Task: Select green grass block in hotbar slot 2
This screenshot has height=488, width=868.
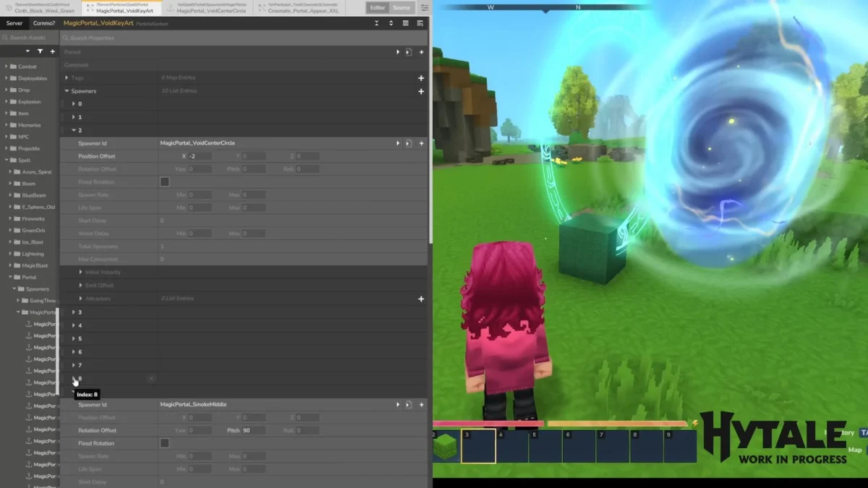Action: [x=445, y=446]
